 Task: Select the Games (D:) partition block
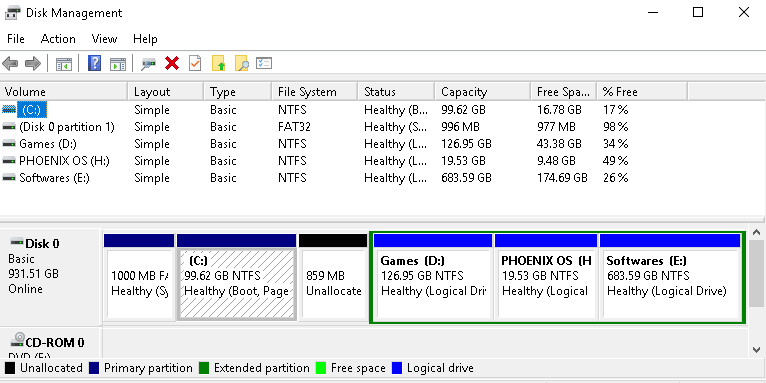(x=433, y=277)
